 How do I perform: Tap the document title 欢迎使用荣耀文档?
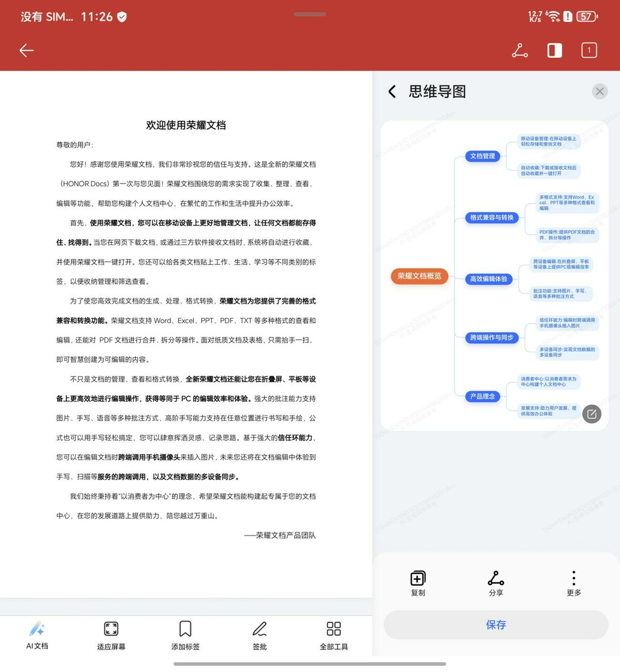tap(186, 125)
